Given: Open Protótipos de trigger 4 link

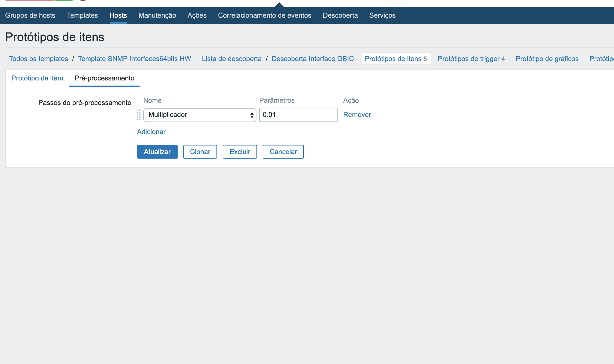Looking at the screenshot, I should click(x=471, y=59).
